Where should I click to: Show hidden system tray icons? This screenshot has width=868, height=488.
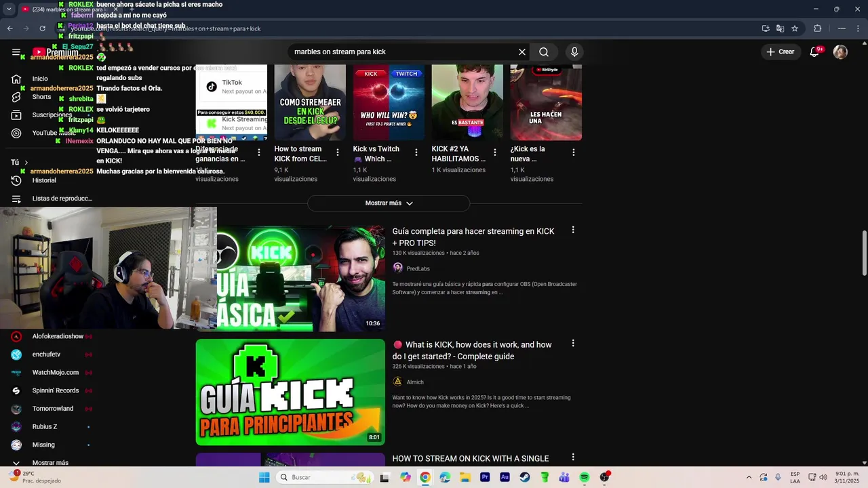click(749, 477)
